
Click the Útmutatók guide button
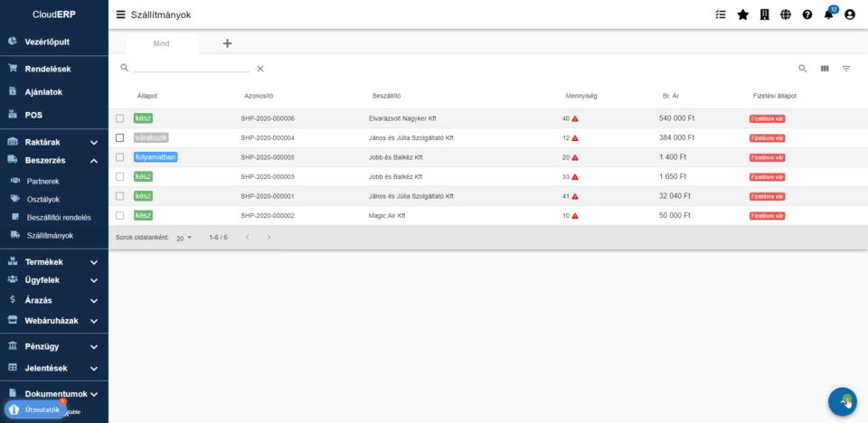tap(36, 409)
